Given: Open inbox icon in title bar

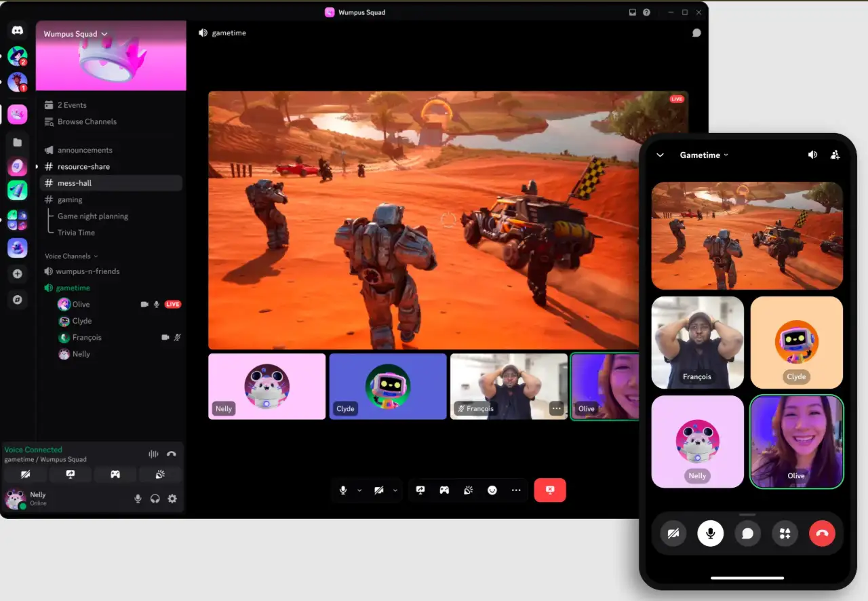Looking at the screenshot, I should click(x=633, y=12).
